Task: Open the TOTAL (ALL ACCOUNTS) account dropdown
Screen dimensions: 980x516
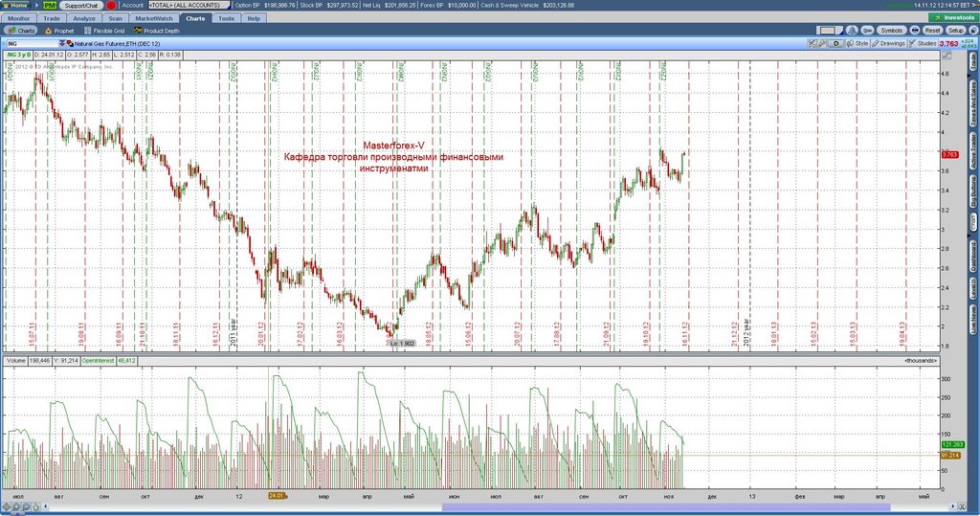Action: (189, 5)
